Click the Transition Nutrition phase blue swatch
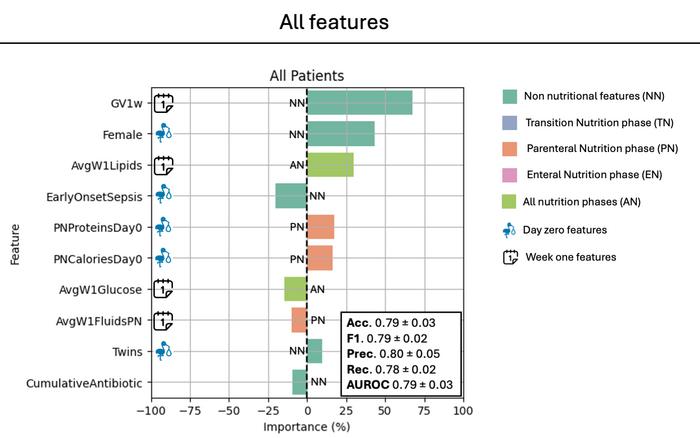The height and width of the screenshot is (438, 700). pos(510,123)
